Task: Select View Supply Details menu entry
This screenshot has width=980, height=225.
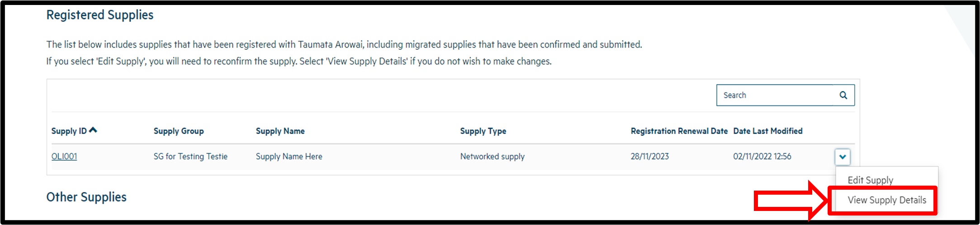Action: pyautogui.click(x=886, y=200)
